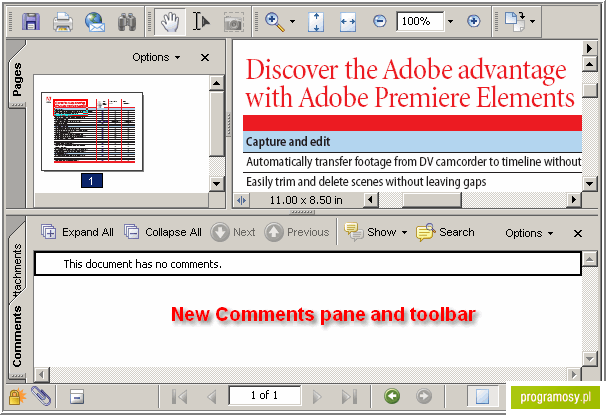The image size is (606, 415).
Task: Click the Save floppy disk icon
Action: tap(31, 21)
